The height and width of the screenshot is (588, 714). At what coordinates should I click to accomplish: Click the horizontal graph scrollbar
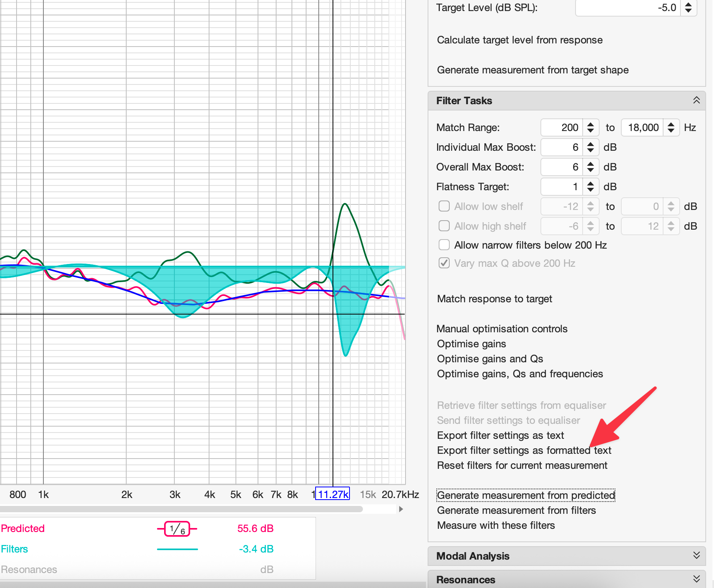[181, 509]
